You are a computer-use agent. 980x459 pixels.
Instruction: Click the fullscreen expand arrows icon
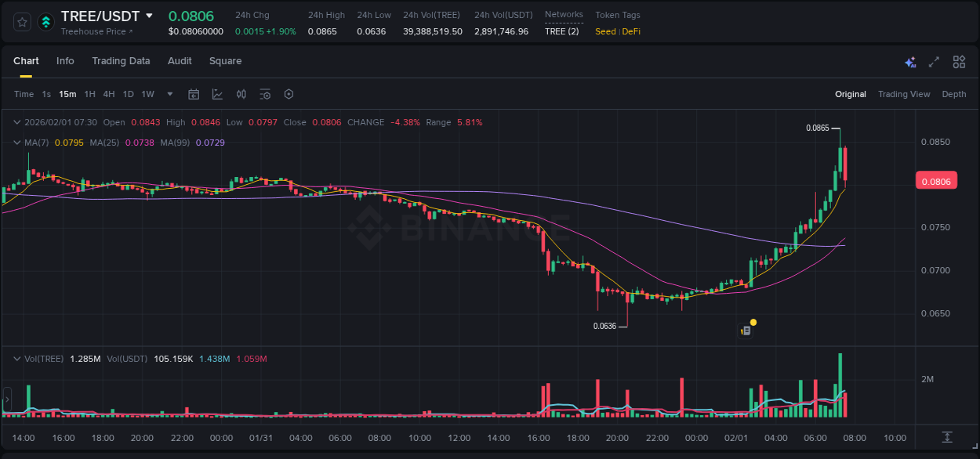(934, 61)
